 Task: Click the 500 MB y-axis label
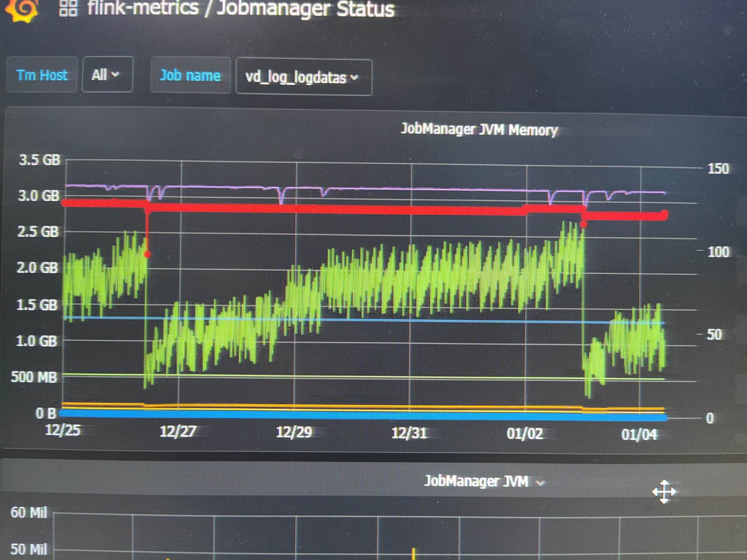pyautogui.click(x=34, y=377)
